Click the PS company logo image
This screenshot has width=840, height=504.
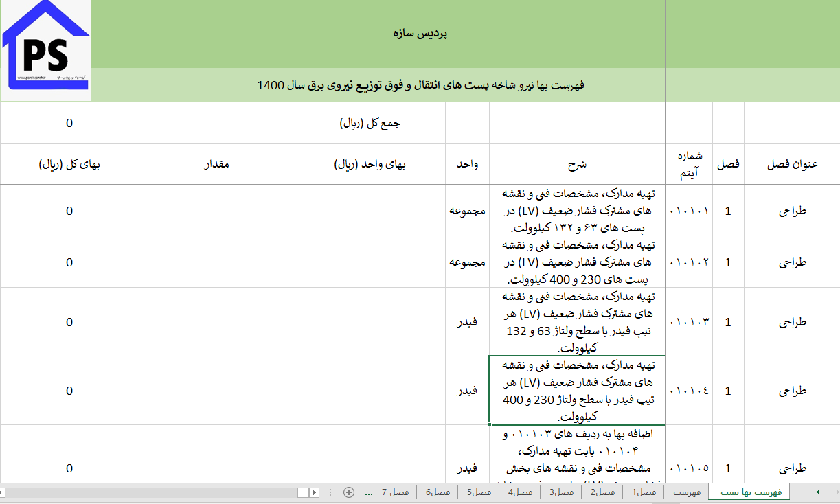(46, 50)
